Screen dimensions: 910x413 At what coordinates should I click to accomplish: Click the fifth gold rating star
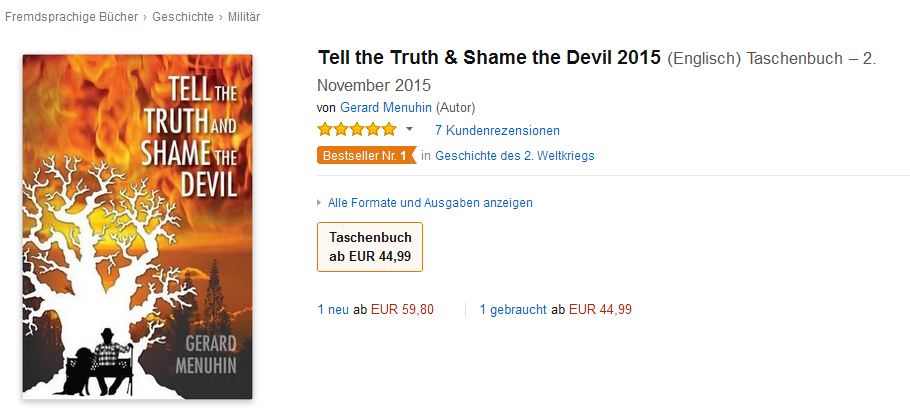[388, 130]
